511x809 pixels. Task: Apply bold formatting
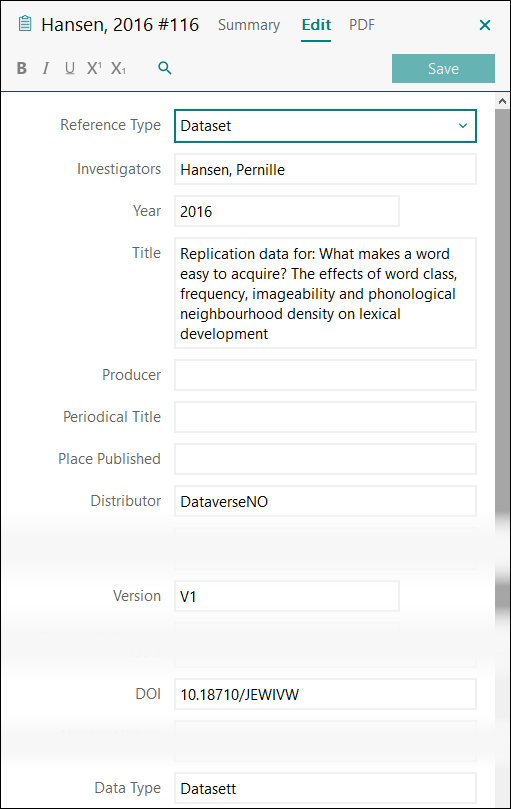coord(21,68)
